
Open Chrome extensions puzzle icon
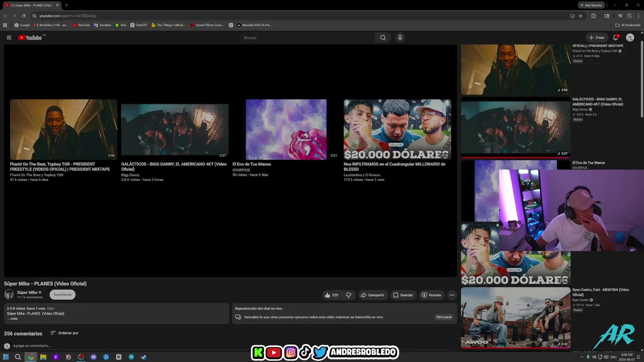pos(593,16)
